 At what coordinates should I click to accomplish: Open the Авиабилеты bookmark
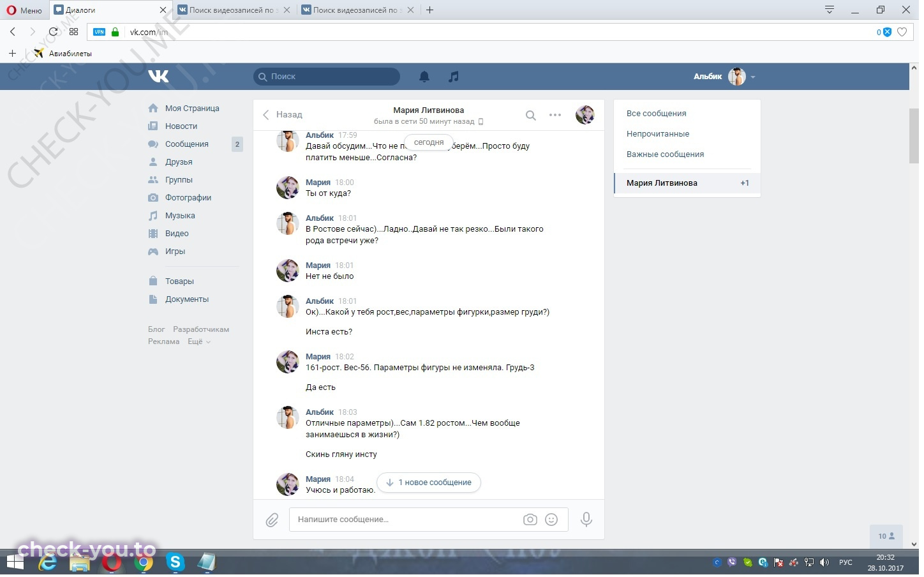[x=63, y=54]
